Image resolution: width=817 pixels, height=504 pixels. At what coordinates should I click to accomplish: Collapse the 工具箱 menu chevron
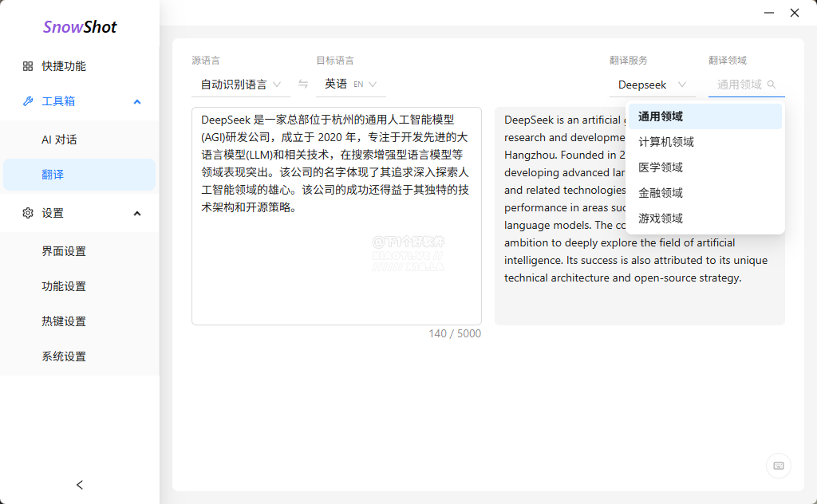click(137, 101)
